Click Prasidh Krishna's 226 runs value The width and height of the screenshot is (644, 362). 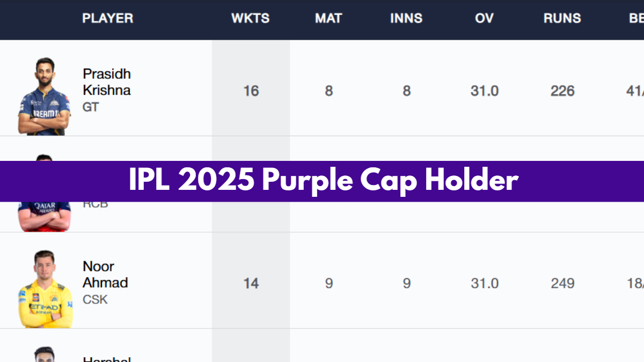pos(562,91)
